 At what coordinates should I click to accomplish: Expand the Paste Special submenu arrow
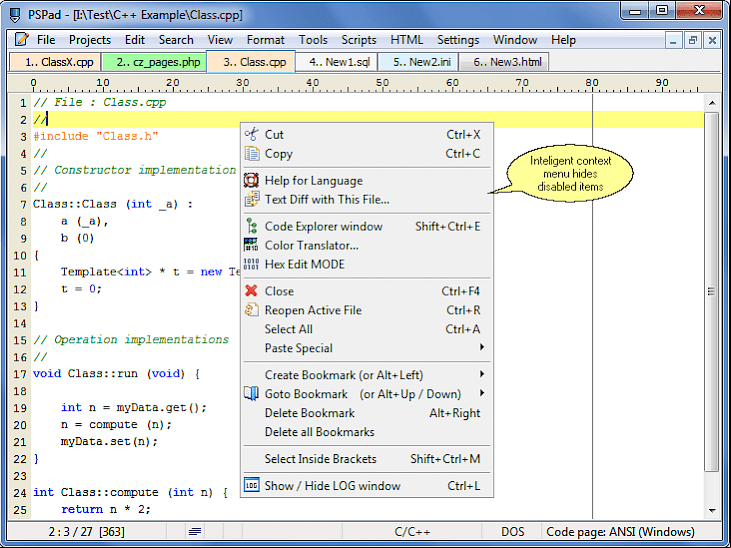pyautogui.click(x=482, y=347)
